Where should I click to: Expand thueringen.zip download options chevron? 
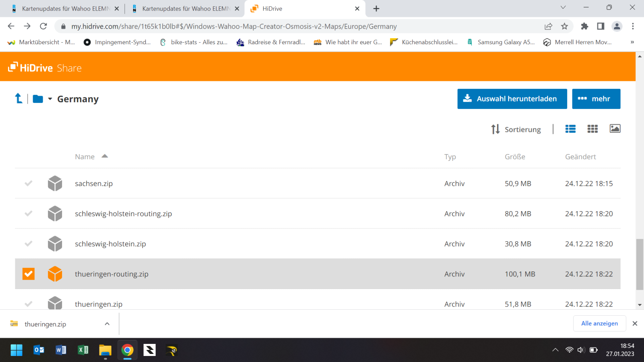[107, 324]
